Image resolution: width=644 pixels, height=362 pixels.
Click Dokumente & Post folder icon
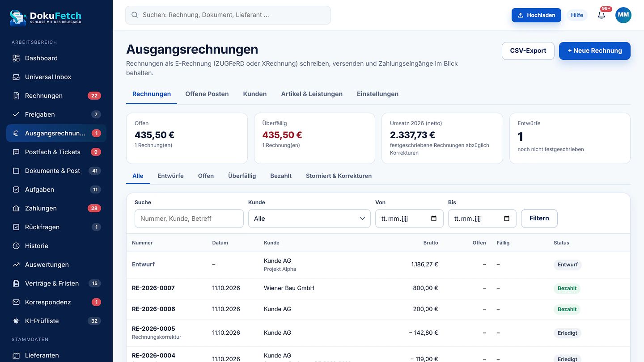pyautogui.click(x=16, y=171)
